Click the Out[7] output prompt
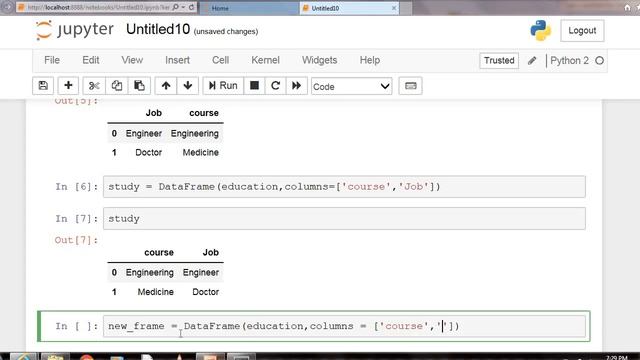The height and width of the screenshot is (360, 640). 76,240
